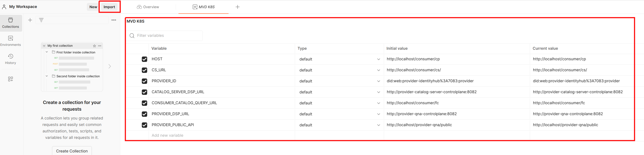Uncheck the PROVIDER_PUBLIC_API checkbox
This screenshot has width=644, height=155.
[144, 125]
